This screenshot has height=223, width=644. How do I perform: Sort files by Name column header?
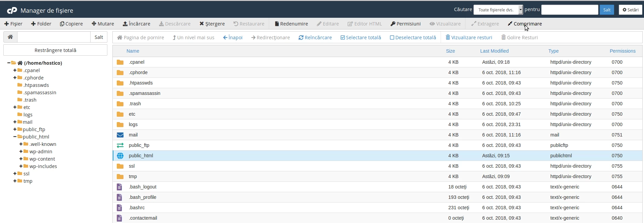pyautogui.click(x=133, y=51)
